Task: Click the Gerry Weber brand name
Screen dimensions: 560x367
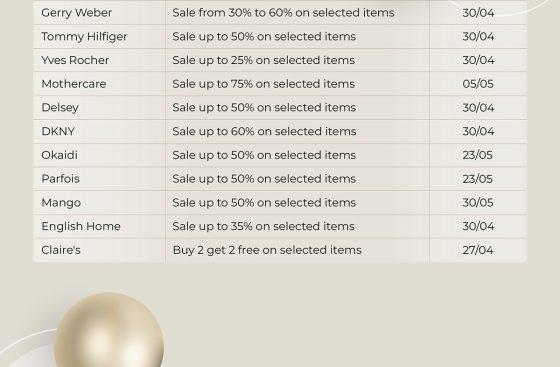Action: (x=76, y=13)
